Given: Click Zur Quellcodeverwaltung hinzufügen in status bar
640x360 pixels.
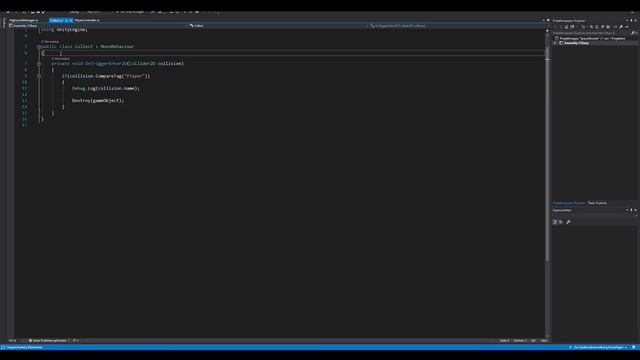Looking at the screenshot, I should click(x=599, y=347).
